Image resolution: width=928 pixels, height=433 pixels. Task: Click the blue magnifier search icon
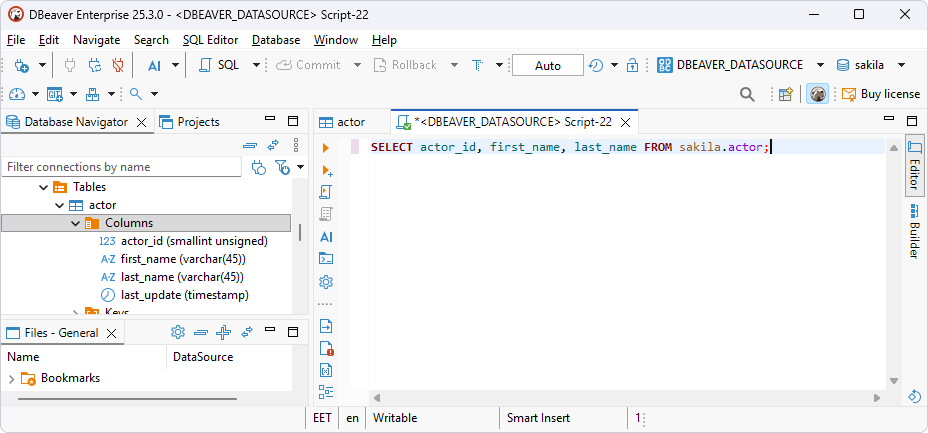tap(136, 93)
